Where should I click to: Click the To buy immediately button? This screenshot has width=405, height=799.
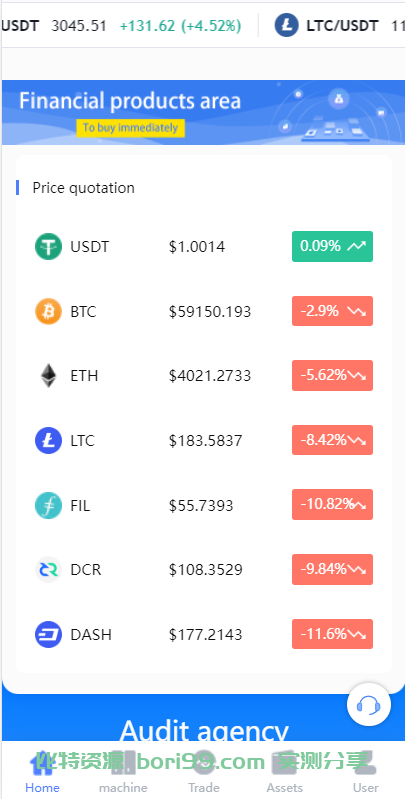[x=130, y=128]
